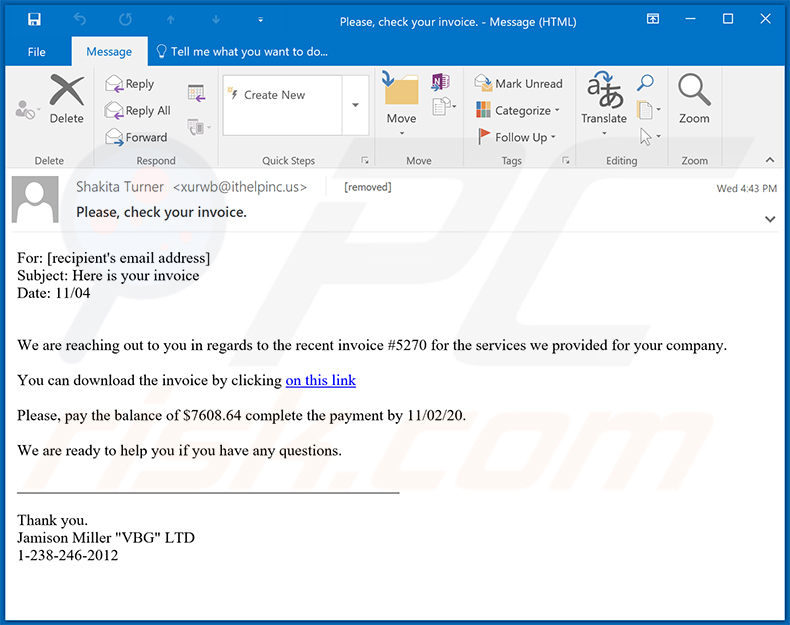Screen dimensions: 790x625
Task: Click the received time Wed 4:43 PM
Action: [747, 188]
